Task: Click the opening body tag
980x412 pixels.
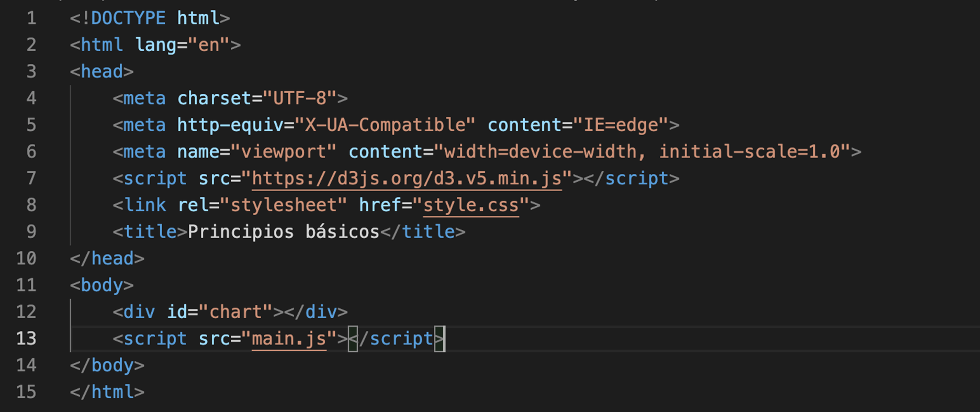Action: pos(102,285)
